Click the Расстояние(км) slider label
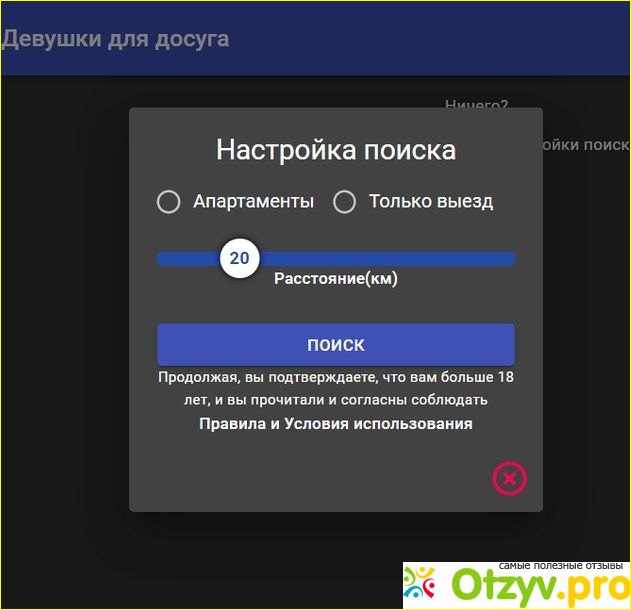Image resolution: width=631 pixels, height=610 pixels. point(336,279)
